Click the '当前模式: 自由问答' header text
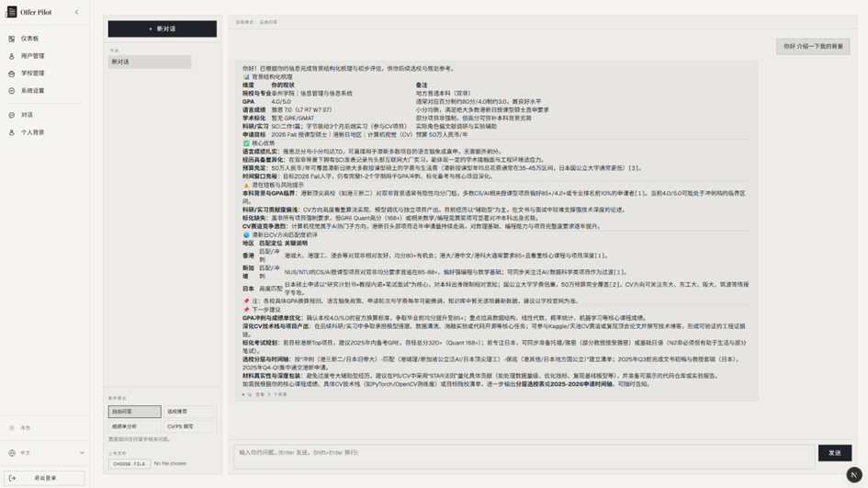The height and width of the screenshot is (488, 868). click(256, 22)
